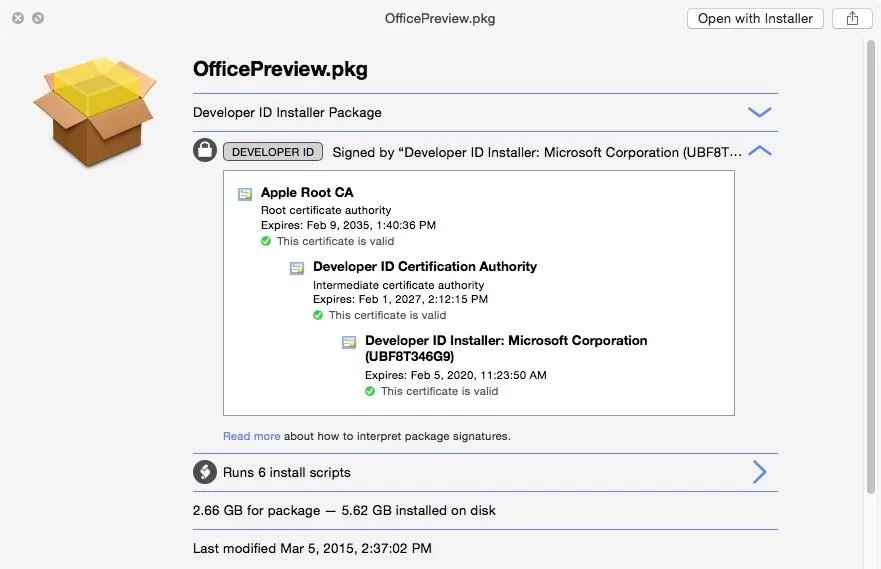Click Developer ID Certification Authority certificate icon
Image resolution: width=881 pixels, height=569 pixels.
pos(297,268)
